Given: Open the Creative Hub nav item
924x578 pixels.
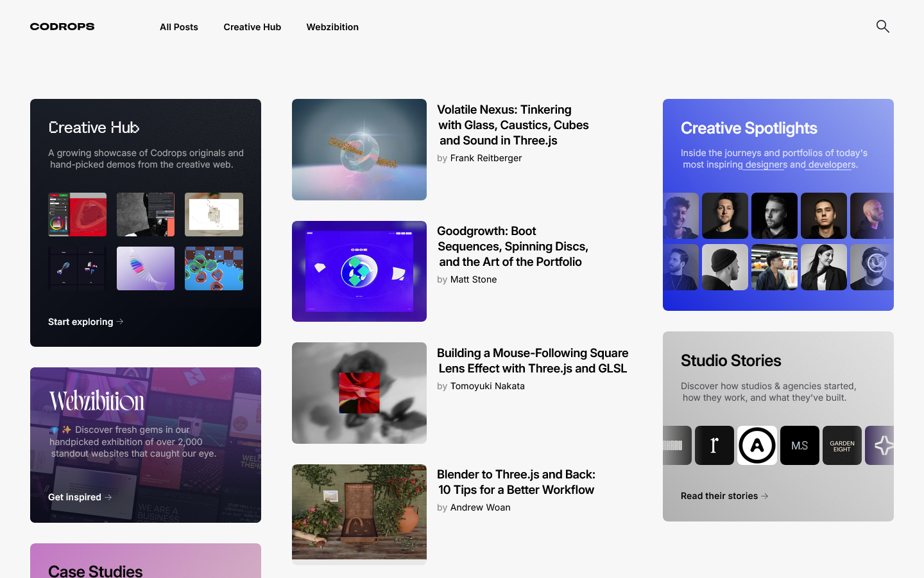Looking at the screenshot, I should 252,27.
